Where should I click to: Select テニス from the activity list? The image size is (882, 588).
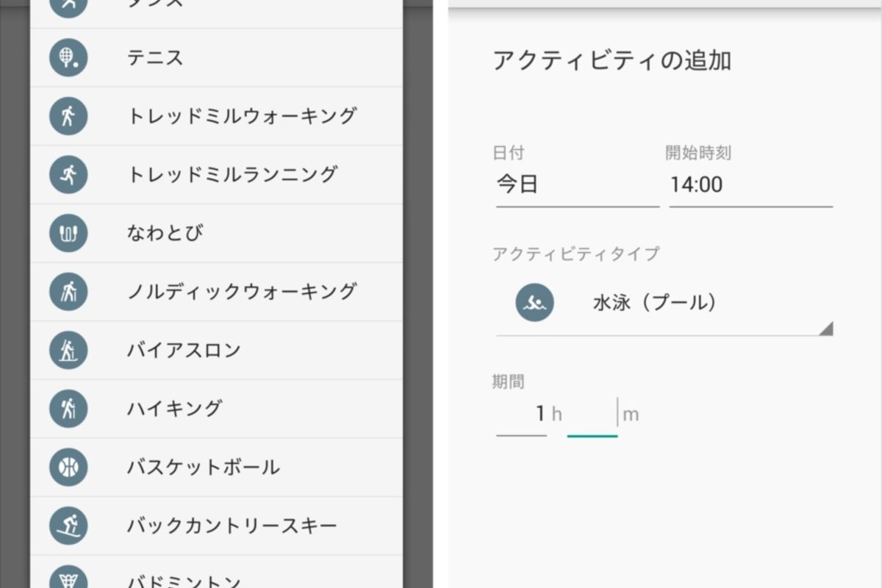click(216, 57)
